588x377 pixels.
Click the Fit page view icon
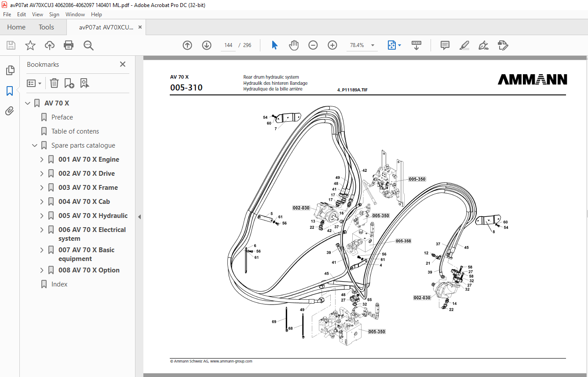tap(391, 45)
